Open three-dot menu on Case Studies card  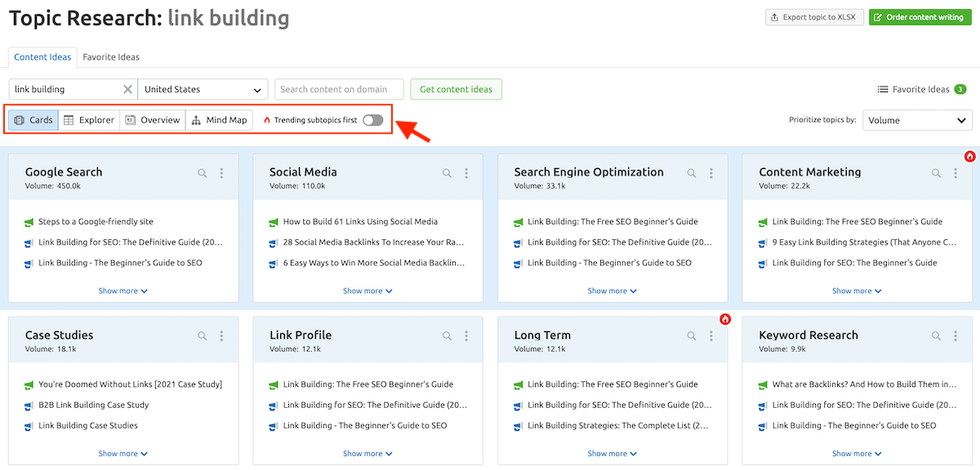(221, 336)
